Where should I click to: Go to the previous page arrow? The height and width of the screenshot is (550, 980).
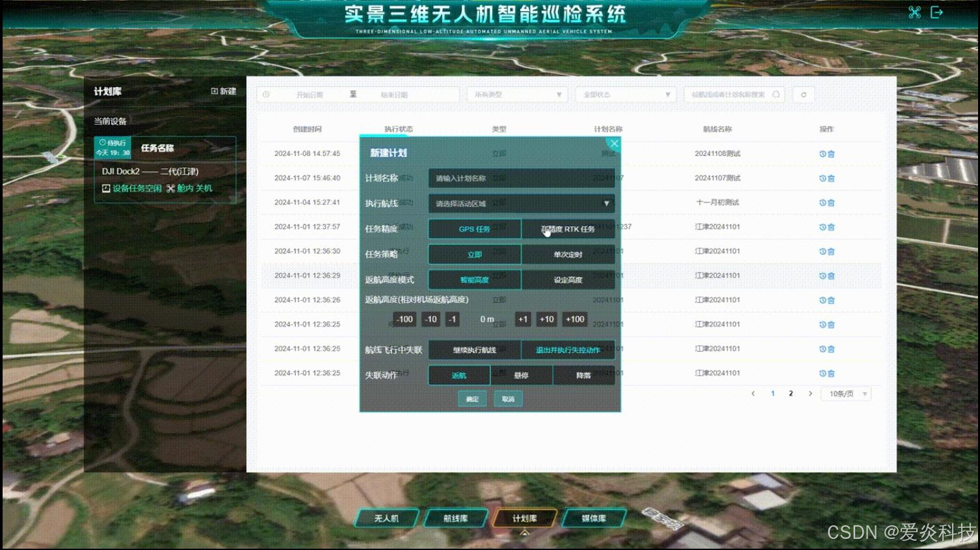(x=753, y=394)
